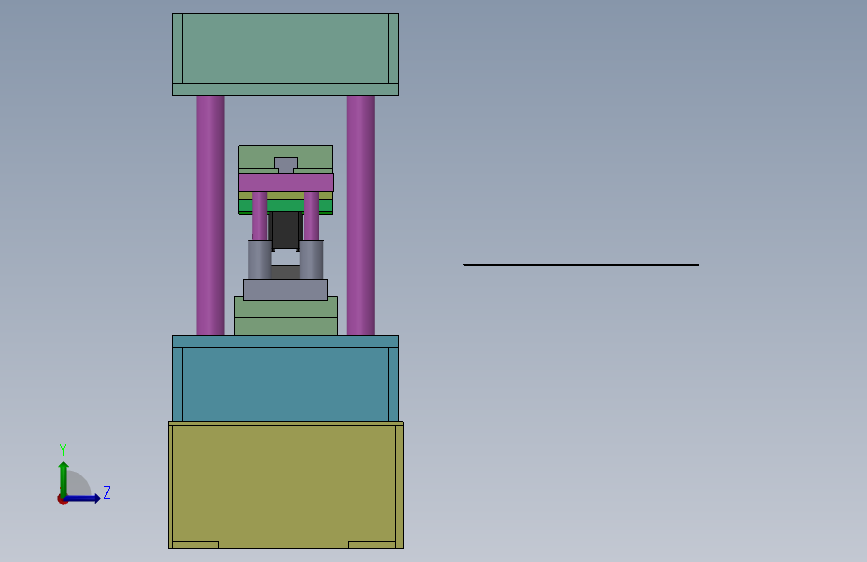Select the black punch in the die center
The width and height of the screenshot is (867, 562).
[285, 231]
